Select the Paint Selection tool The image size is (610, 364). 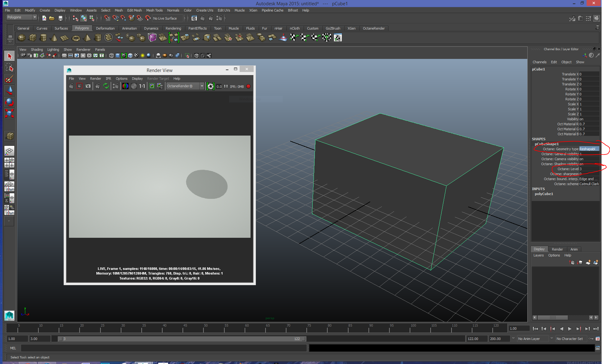tap(9, 79)
